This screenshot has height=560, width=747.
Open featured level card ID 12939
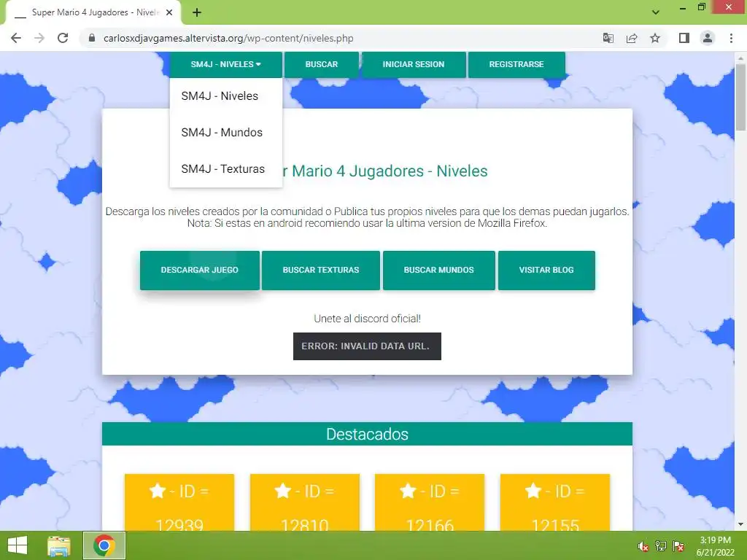pos(179,502)
